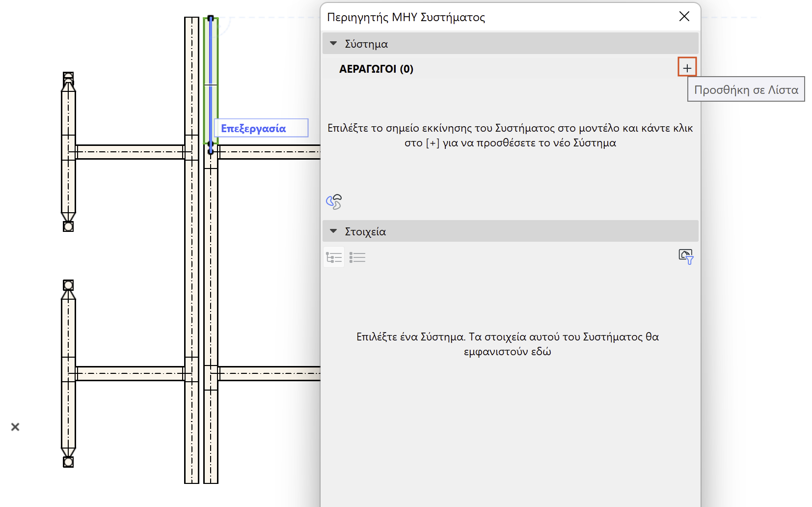Collapse the Σύστημα section
This screenshot has width=812, height=507.
(334, 44)
